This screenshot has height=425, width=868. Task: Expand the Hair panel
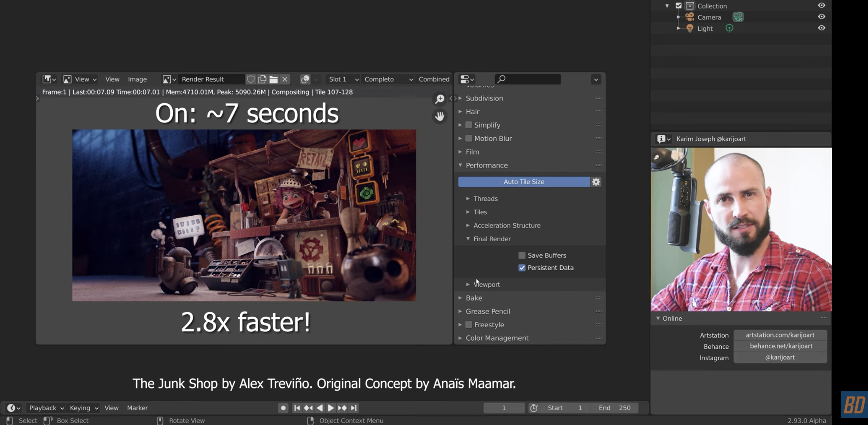[461, 112]
